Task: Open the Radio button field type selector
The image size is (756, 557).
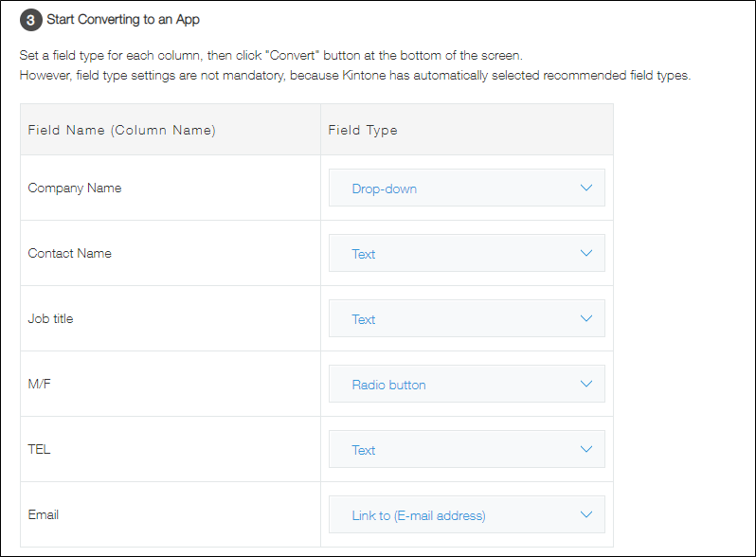Action: (466, 385)
